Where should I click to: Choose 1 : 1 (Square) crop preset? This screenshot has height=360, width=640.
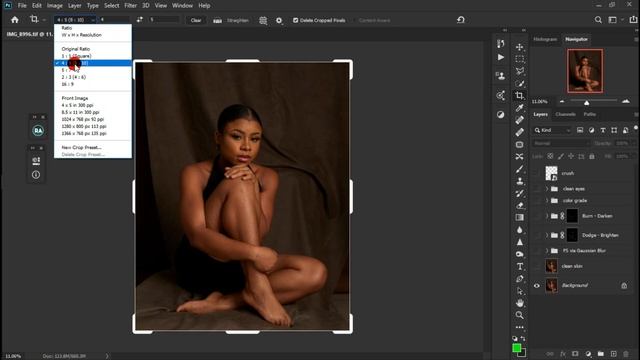click(x=76, y=56)
